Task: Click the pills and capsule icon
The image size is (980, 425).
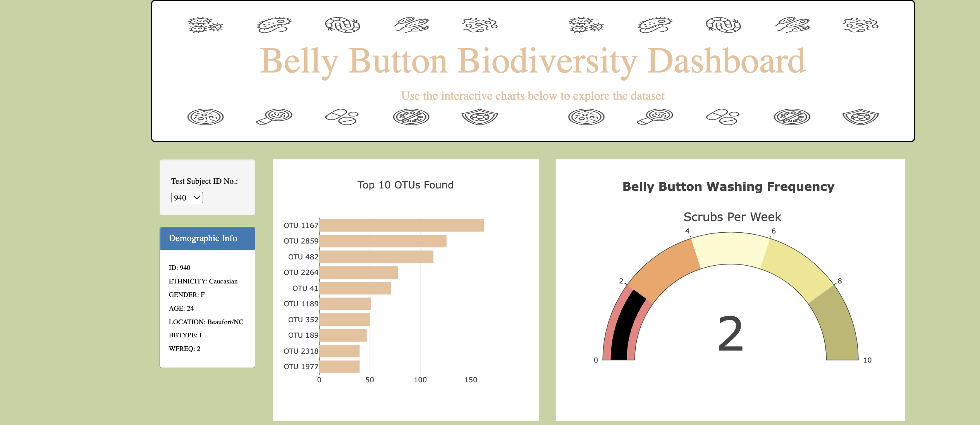Action: [341, 116]
